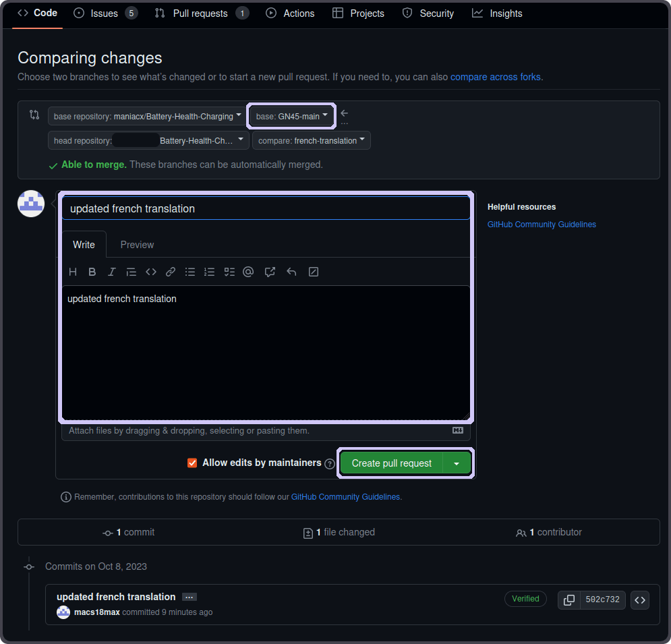This screenshot has height=644, width=671.
Task: Insert a task list
Action: [x=229, y=272]
